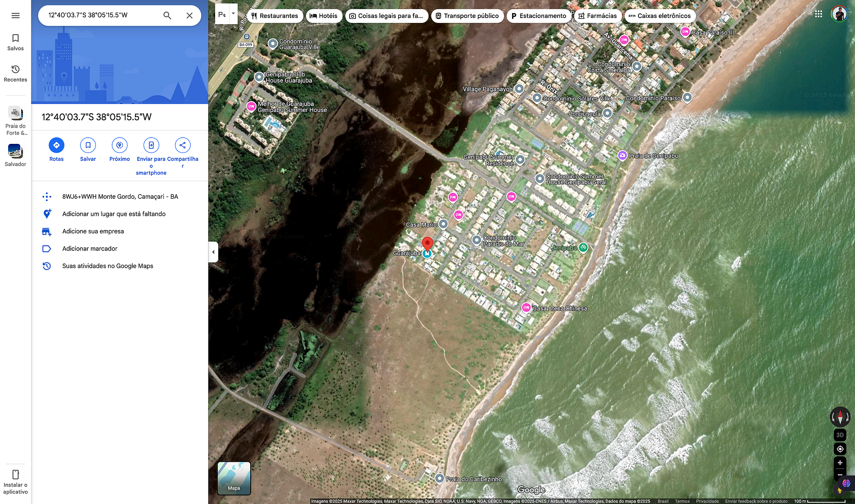Toggle 3D view on the map
855x504 pixels.
pos(840,435)
